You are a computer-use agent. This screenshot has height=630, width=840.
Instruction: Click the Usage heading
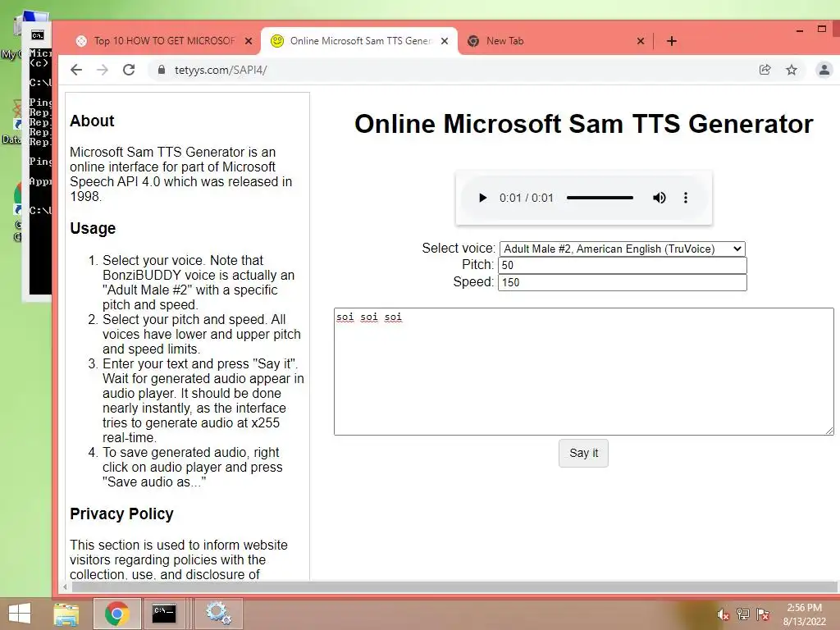tap(93, 228)
